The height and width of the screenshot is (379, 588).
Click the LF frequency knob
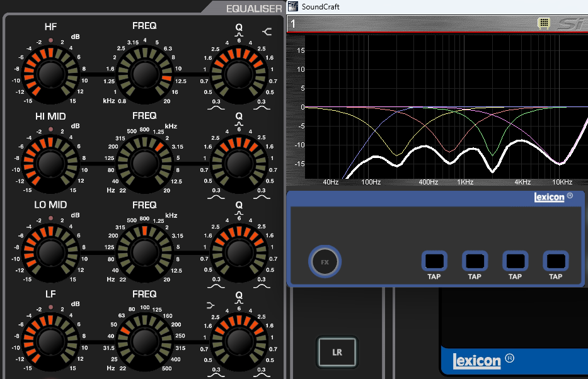point(145,342)
